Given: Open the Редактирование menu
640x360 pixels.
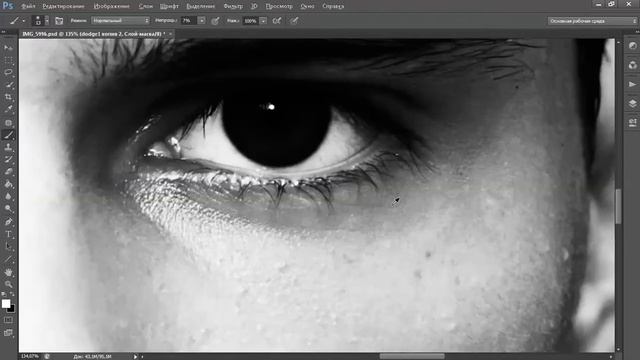Looking at the screenshot, I should coord(63,6).
